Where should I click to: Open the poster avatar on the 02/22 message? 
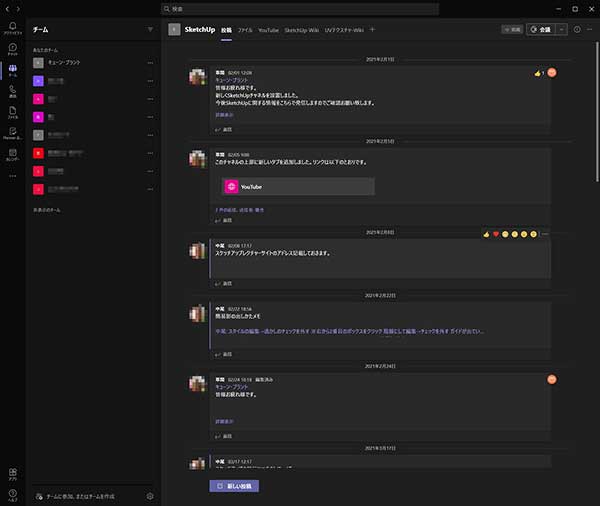click(x=197, y=313)
